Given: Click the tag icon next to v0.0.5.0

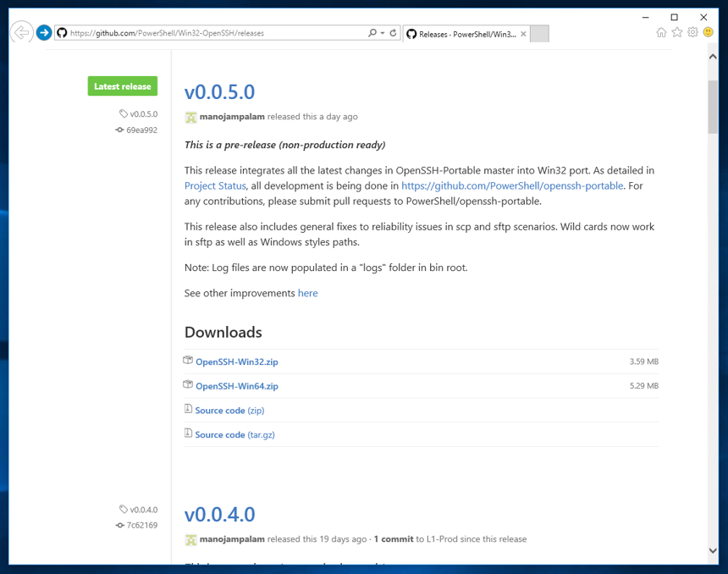Looking at the screenshot, I should pyautogui.click(x=124, y=113).
